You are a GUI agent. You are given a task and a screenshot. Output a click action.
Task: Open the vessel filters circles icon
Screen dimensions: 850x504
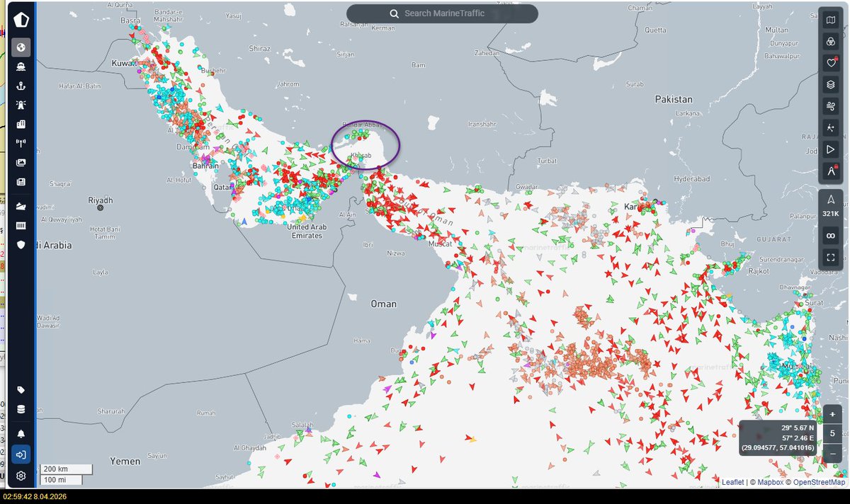tap(831, 41)
